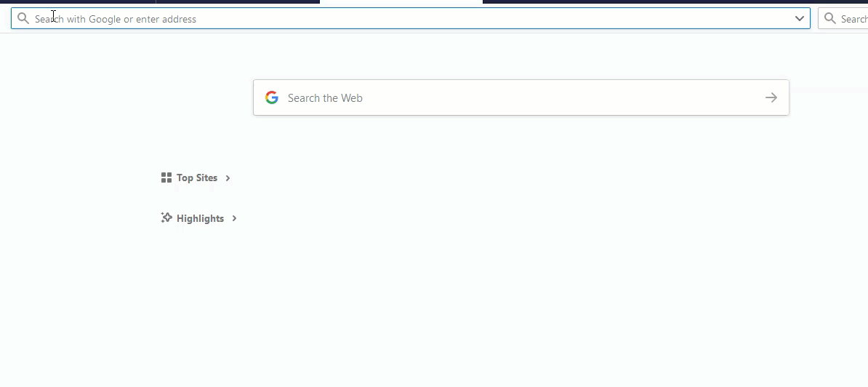Submit web search with arrow button
This screenshot has height=387, width=868.
[771, 98]
